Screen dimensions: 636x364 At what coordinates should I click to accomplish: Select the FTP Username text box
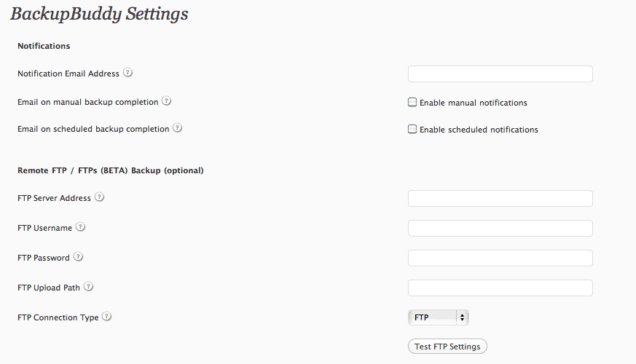[x=500, y=228]
